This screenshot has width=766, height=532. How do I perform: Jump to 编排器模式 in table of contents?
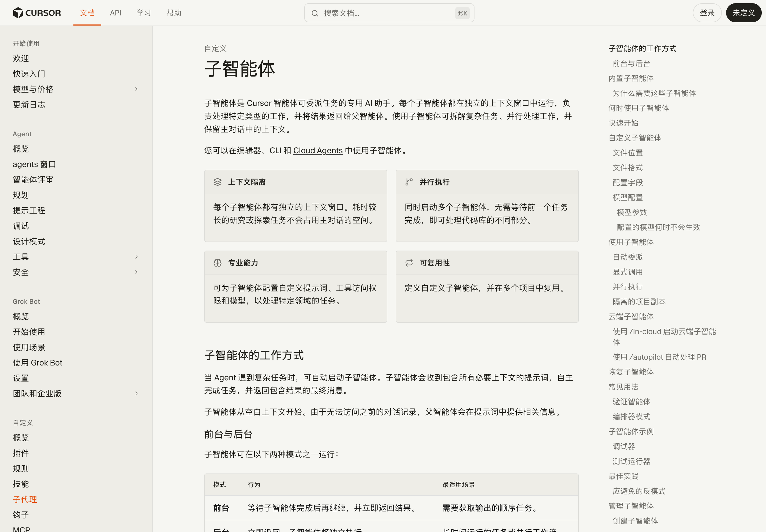pos(631,417)
